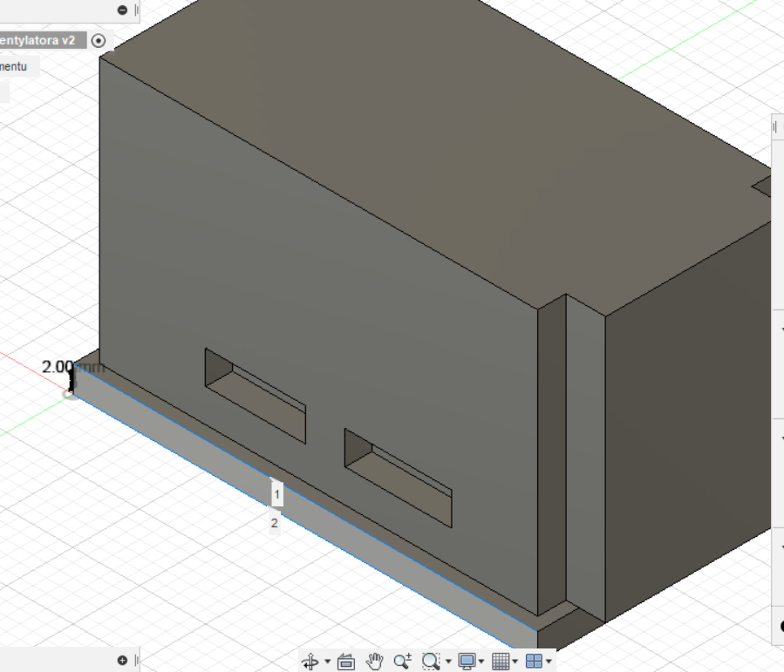The height and width of the screenshot is (672, 784).
Task: Open the Orbit type dropdown arrow
Action: coord(328,662)
